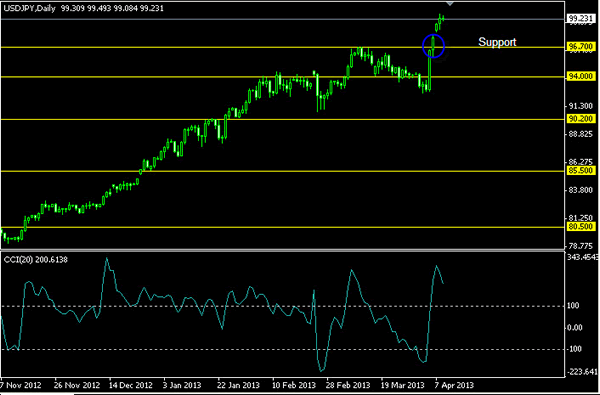Viewport: 600px width, 395px height.
Task: Click the 14 Dec 2012 date on time axis
Action: coord(130,385)
